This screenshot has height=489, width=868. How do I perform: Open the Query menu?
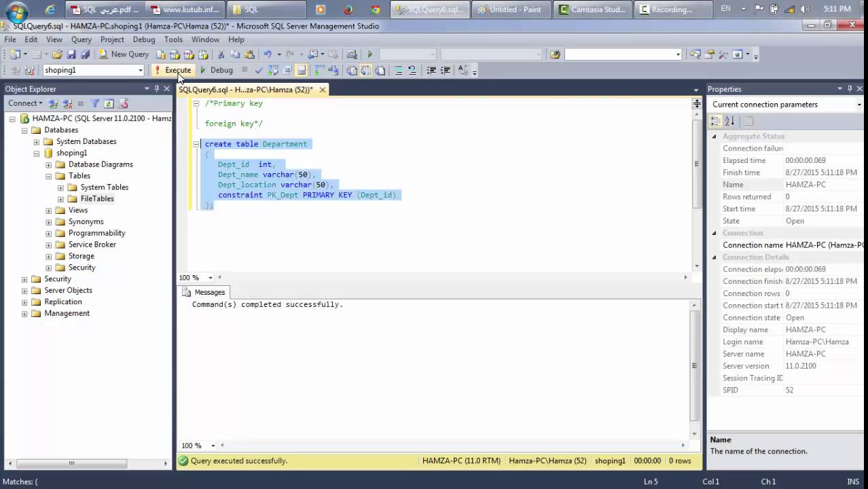point(82,39)
